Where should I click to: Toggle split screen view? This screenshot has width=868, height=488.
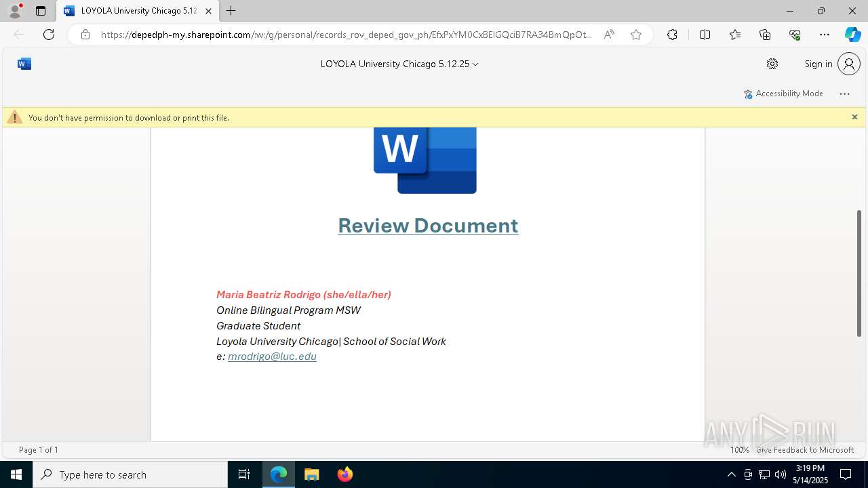click(x=705, y=35)
